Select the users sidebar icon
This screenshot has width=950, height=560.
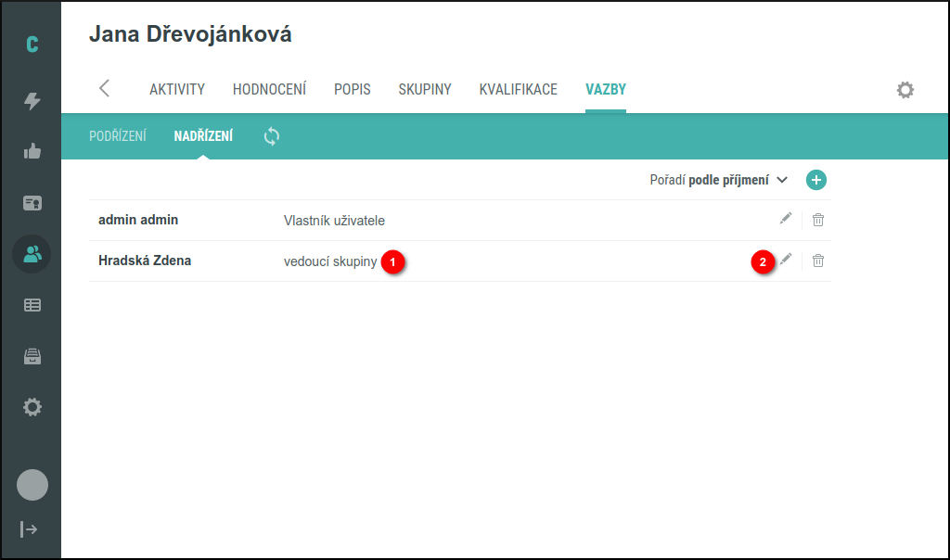(32, 253)
